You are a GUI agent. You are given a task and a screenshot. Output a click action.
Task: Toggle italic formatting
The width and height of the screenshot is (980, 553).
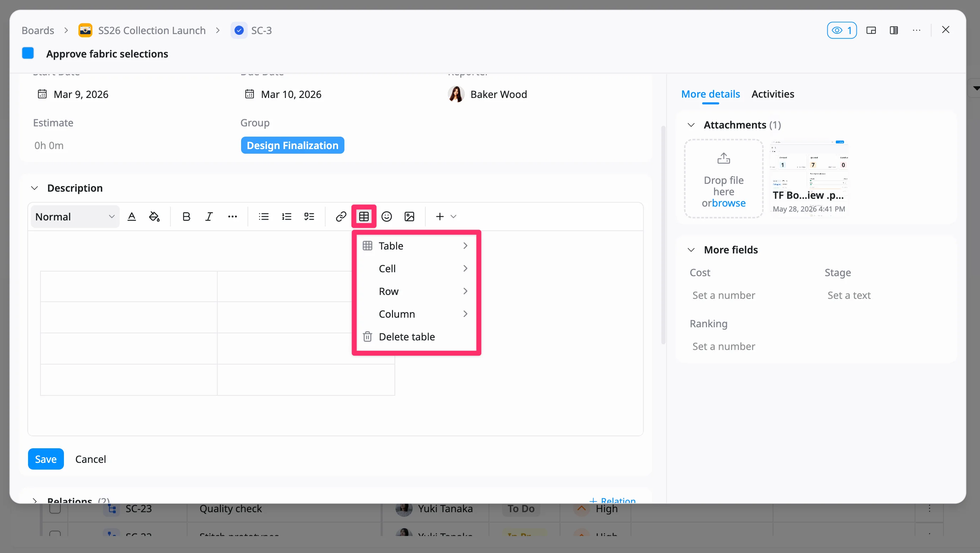209,217
